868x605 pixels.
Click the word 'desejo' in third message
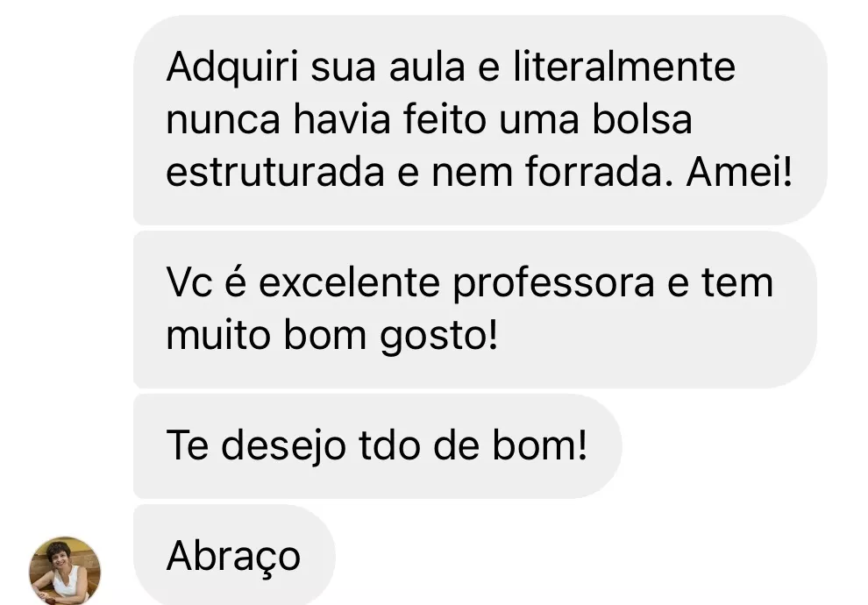283,447
